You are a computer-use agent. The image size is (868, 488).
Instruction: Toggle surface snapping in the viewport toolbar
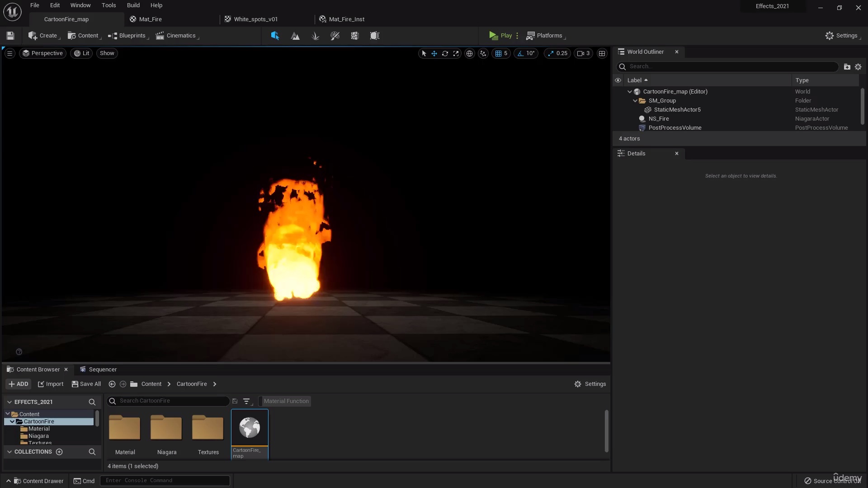[x=483, y=53]
